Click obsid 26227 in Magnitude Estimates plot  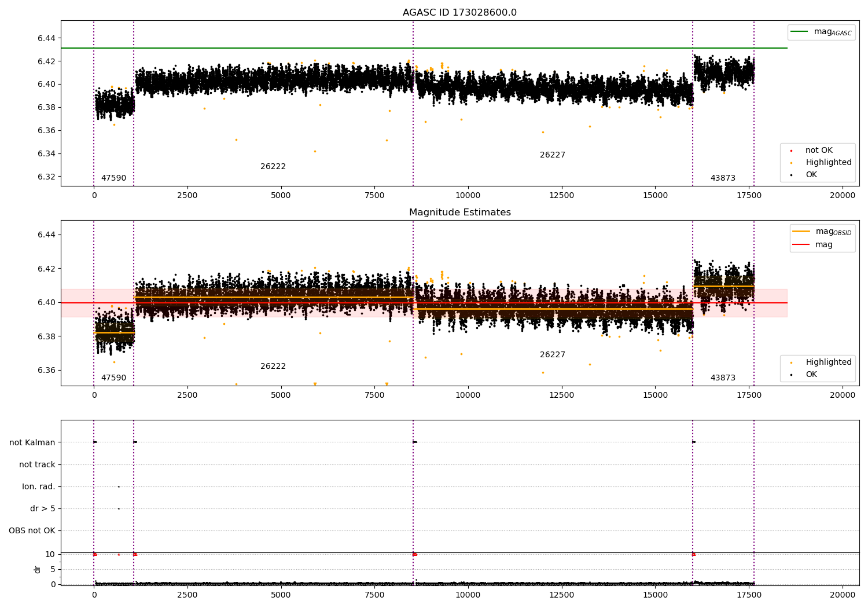(553, 355)
